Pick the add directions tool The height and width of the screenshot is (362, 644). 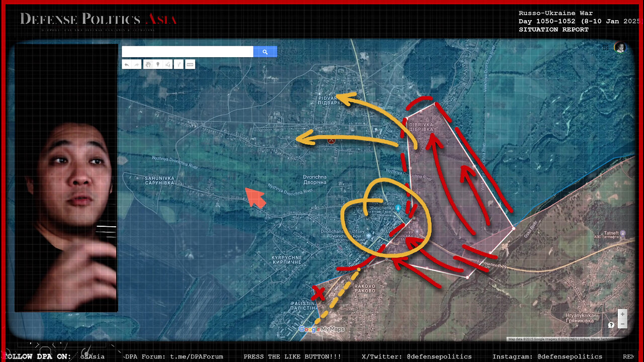pos(179,64)
